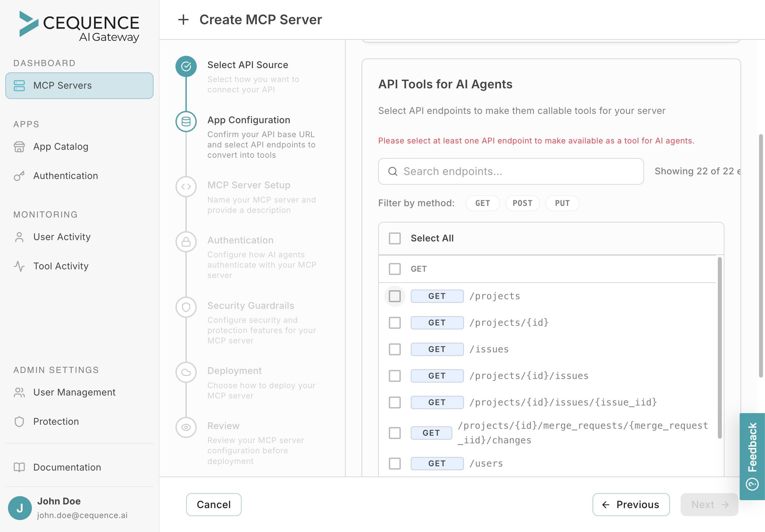Filter endpoints by POST method
Viewport: 765px width, 532px height.
522,203
